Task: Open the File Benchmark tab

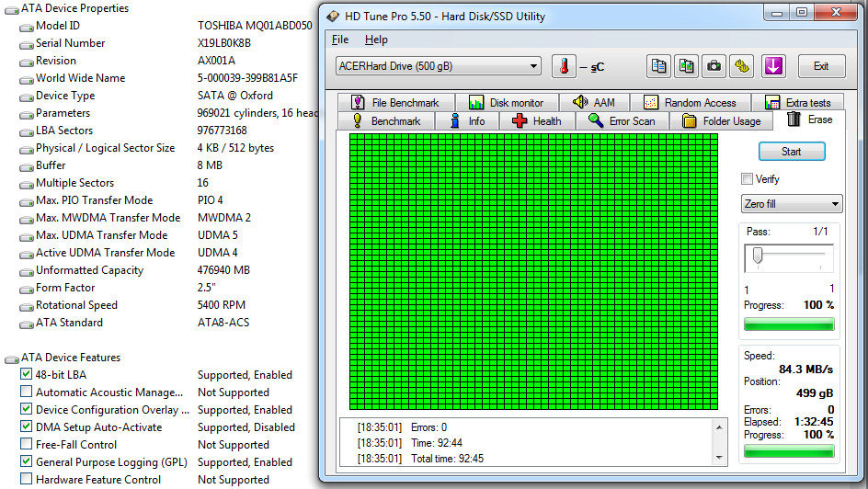Action: click(x=395, y=102)
